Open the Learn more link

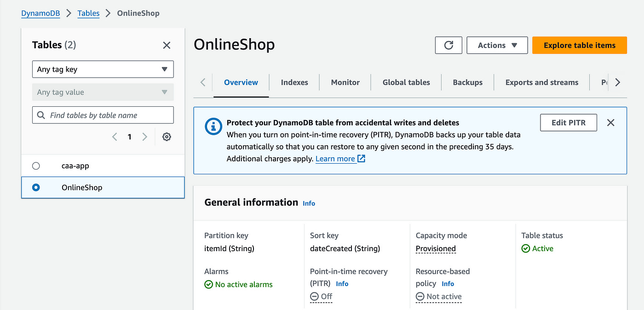[340, 159]
